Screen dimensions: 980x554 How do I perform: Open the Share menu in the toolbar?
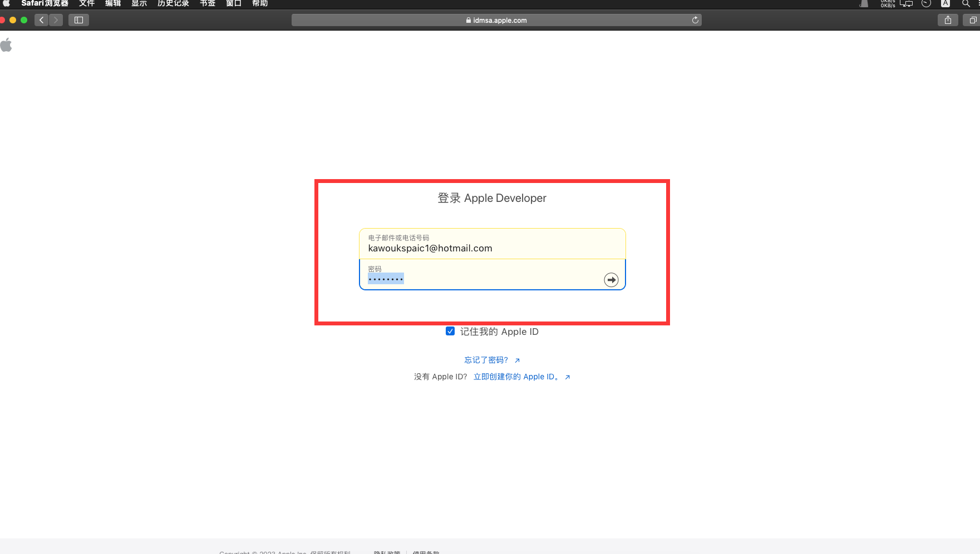click(x=948, y=20)
